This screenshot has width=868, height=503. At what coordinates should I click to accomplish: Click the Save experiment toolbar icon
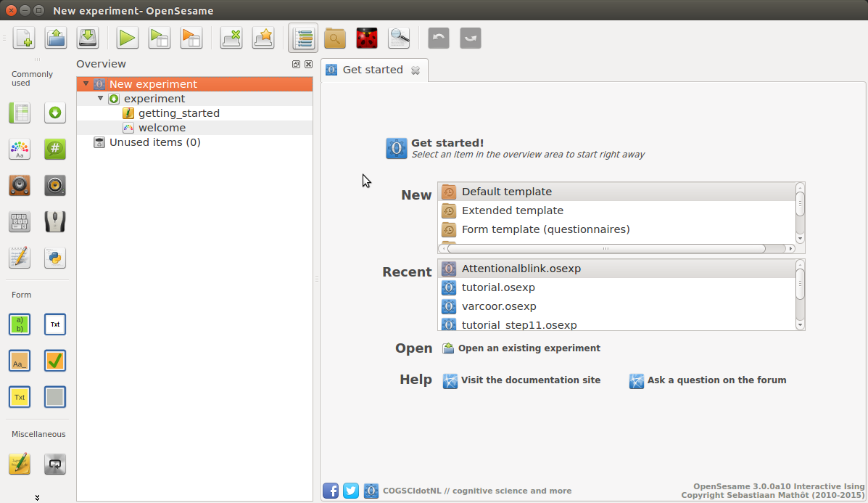[88, 38]
